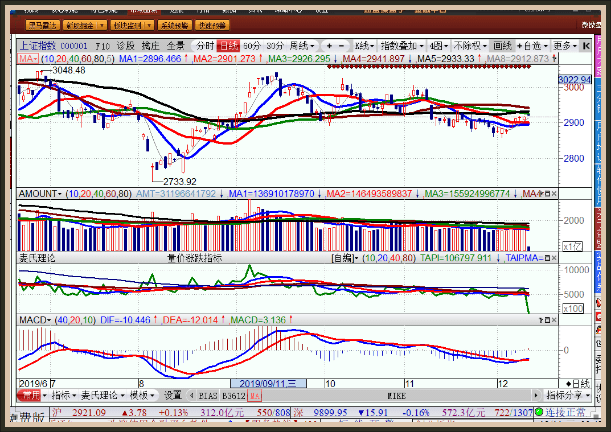Open the 指数叠加 overlay dropdown
This screenshot has width=611, height=432.
pos(402,46)
